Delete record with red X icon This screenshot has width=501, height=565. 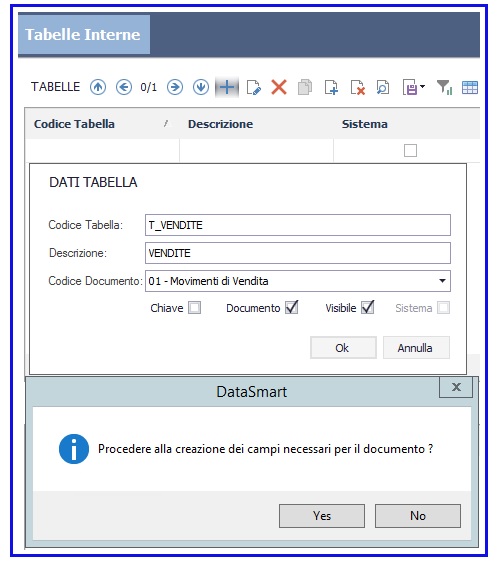(279, 87)
